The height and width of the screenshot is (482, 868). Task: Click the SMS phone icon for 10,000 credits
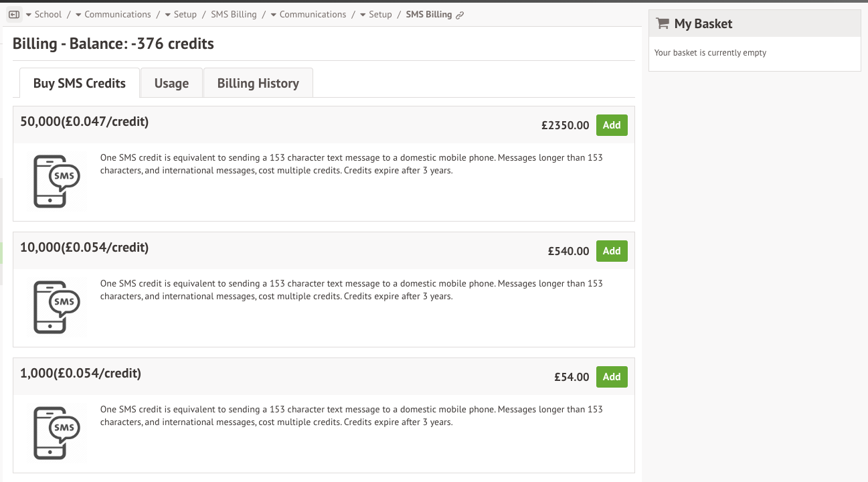pos(57,307)
